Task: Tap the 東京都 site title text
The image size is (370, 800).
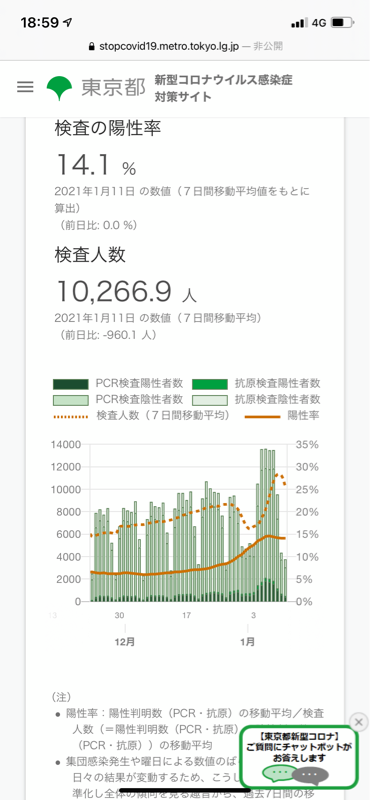Action: pyautogui.click(x=113, y=88)
